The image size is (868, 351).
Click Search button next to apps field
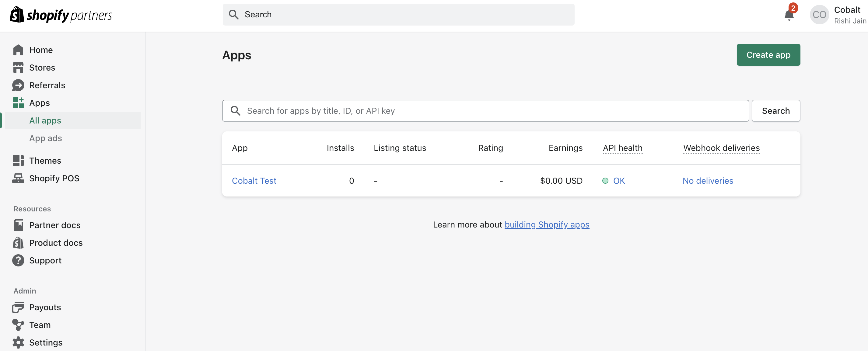[x=775, y=111]
